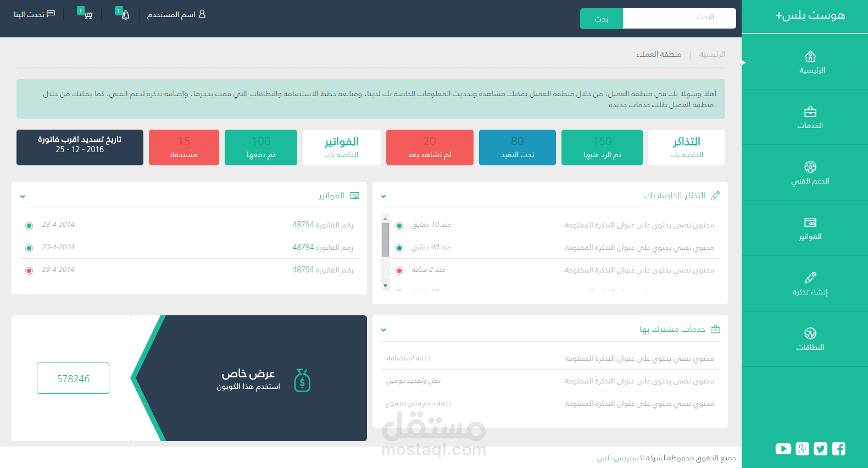Open the Invoices (الفواتير) sidebar icon
Image resolution: width=868 pixels, height=468 pixels.
(x=810, y=222)
